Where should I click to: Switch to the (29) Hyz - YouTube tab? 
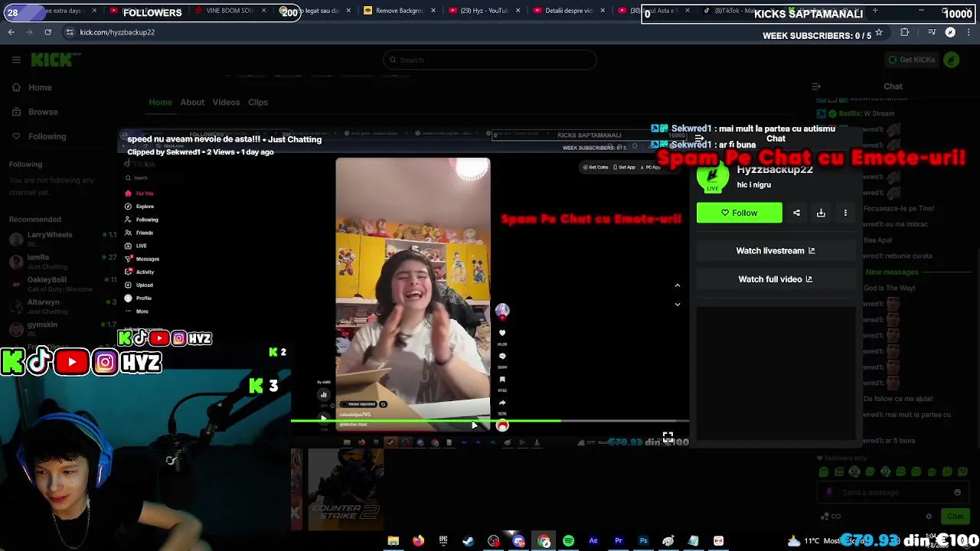483,11
